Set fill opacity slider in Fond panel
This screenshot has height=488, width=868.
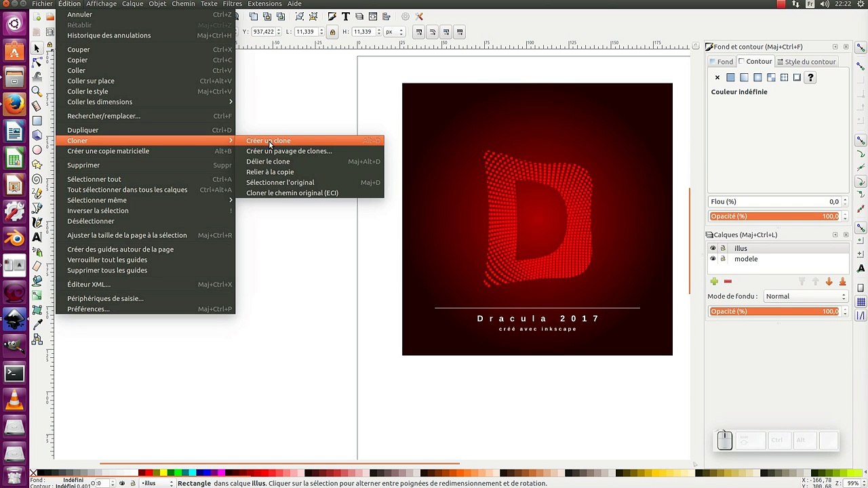click(774, 216)
